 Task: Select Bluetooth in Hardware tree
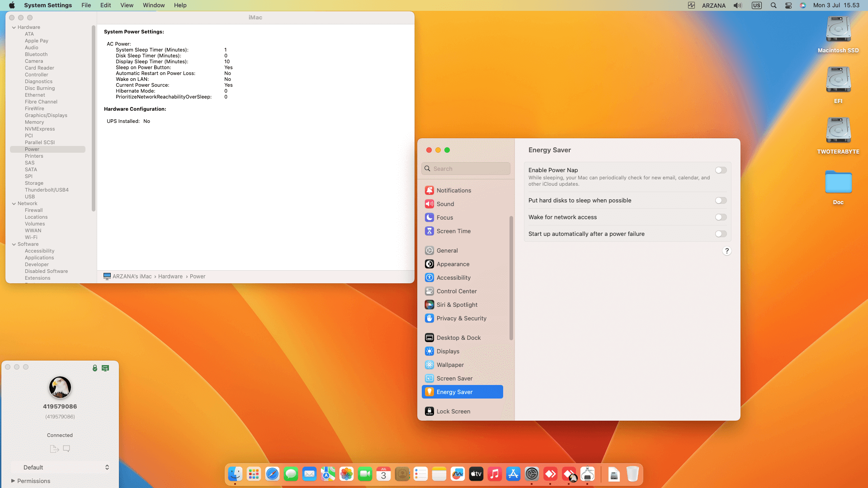pos(36,54)
